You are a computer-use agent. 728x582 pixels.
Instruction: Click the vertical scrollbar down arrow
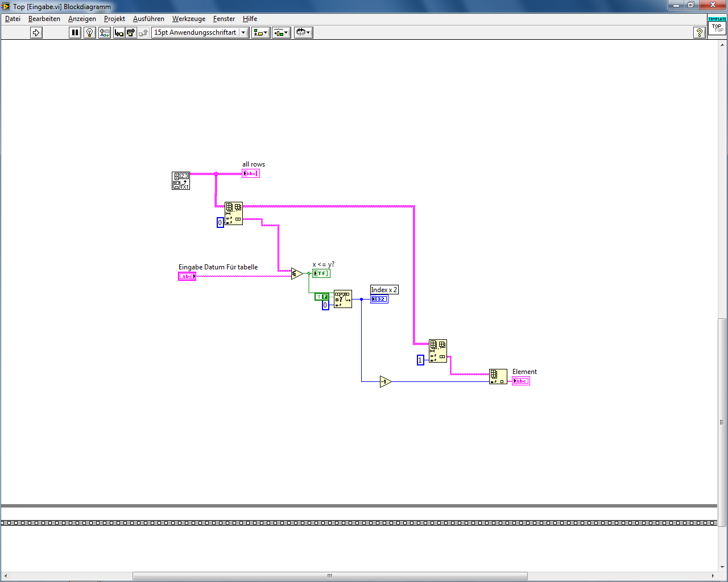pyautogui.click(x=722, y=567)
